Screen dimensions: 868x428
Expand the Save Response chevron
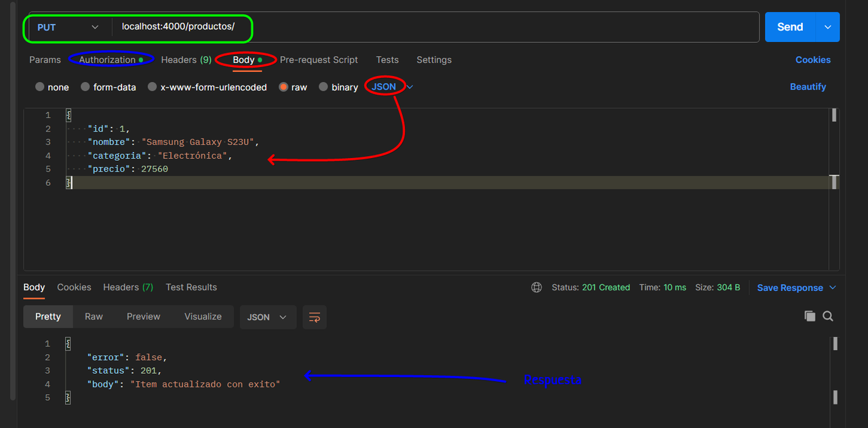[833, 288]
